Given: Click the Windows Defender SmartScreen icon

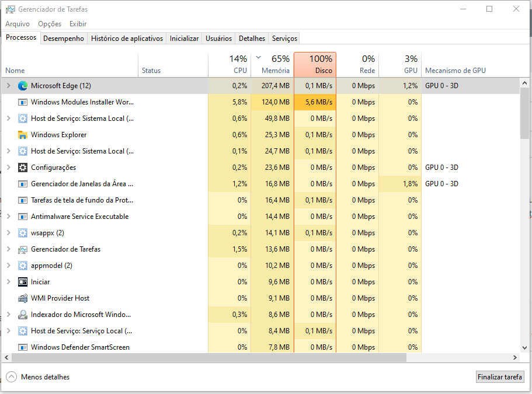Looking at the screenshot, I should coord(23,347).
